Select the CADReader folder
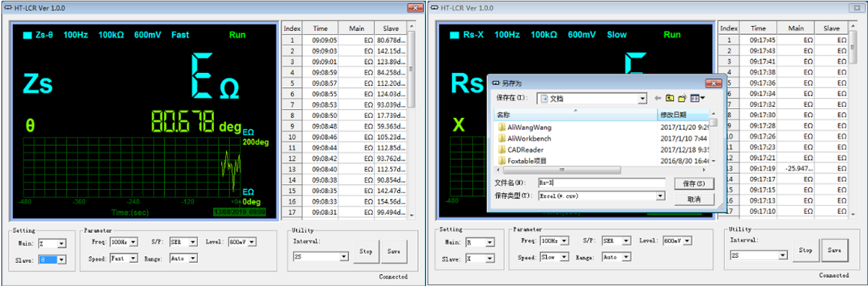The height and width of the screenshot is (286, 868). coord(521,149)
